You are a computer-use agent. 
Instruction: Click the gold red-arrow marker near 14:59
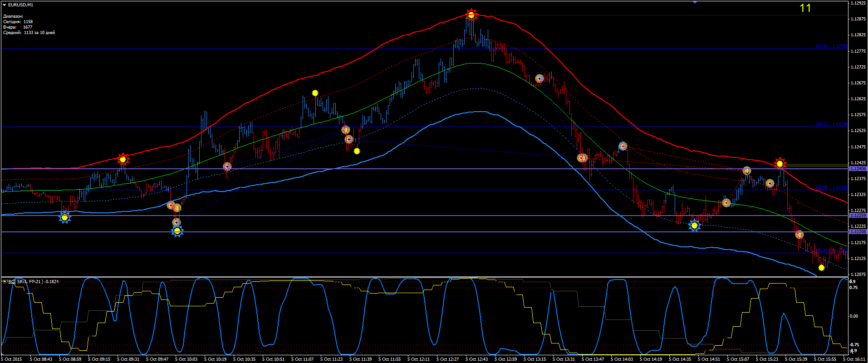click(726, 203)
